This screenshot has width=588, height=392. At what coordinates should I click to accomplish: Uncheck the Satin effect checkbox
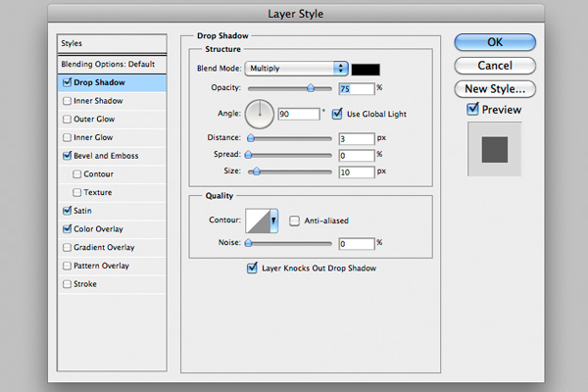point(66,210)
